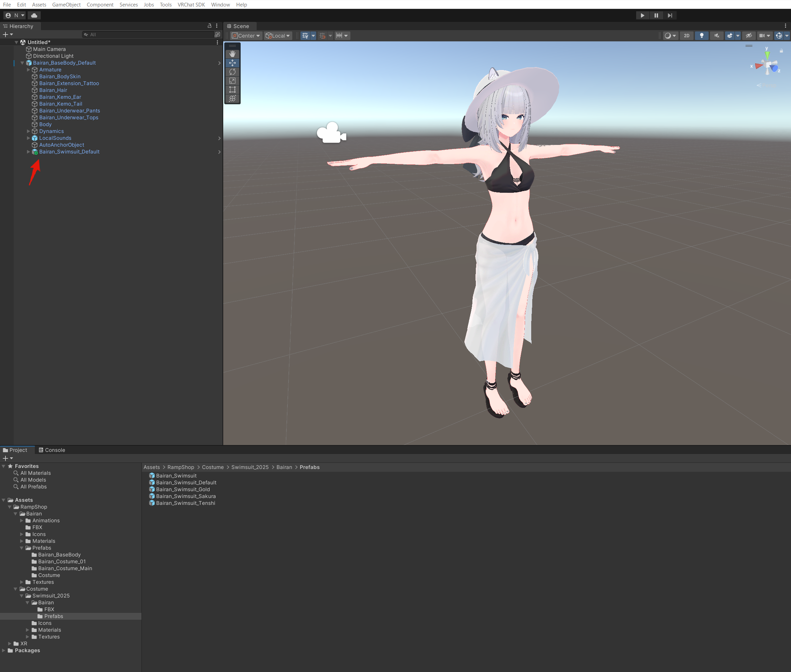Click the Pause button
791x672 pixels.
pos(656,15)
